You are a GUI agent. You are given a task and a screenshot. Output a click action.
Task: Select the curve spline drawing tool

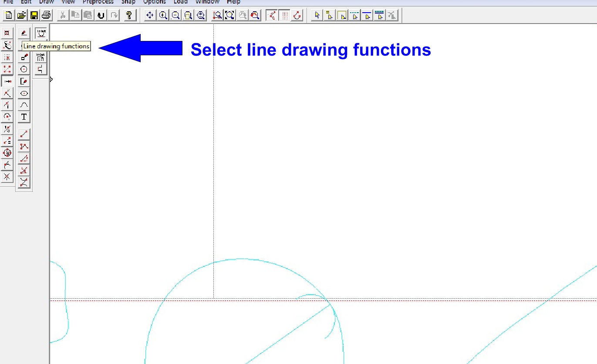click(x=24, y=105)
